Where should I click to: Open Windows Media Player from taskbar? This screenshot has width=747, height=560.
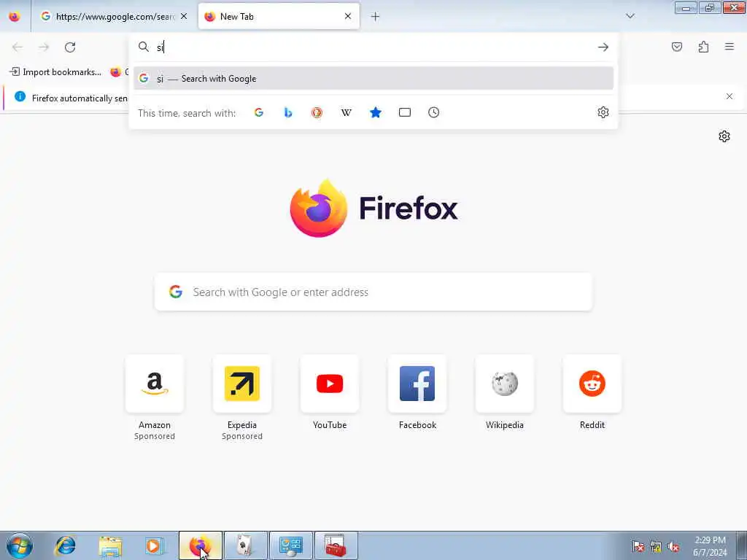(x=154, y=545)
